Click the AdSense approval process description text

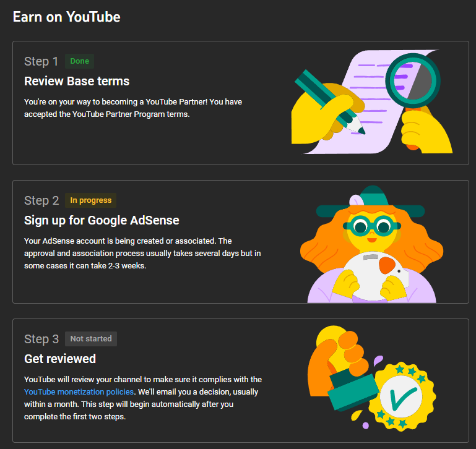pyautogui.click(x=143, y=254)
